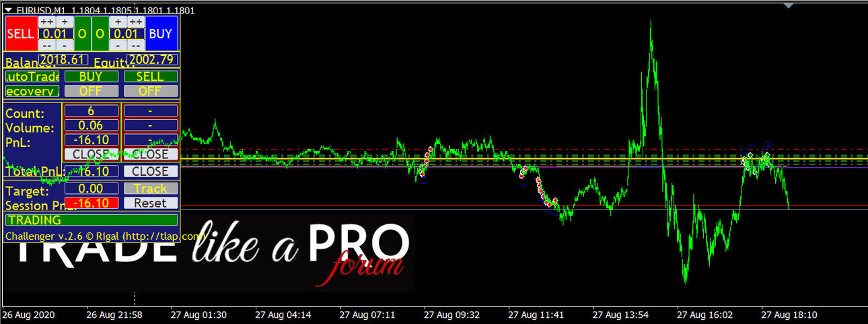Click the 27 Aug 07:11 time axis label
Viewport: 868px width, 324px height.
[x=367, y=315]
